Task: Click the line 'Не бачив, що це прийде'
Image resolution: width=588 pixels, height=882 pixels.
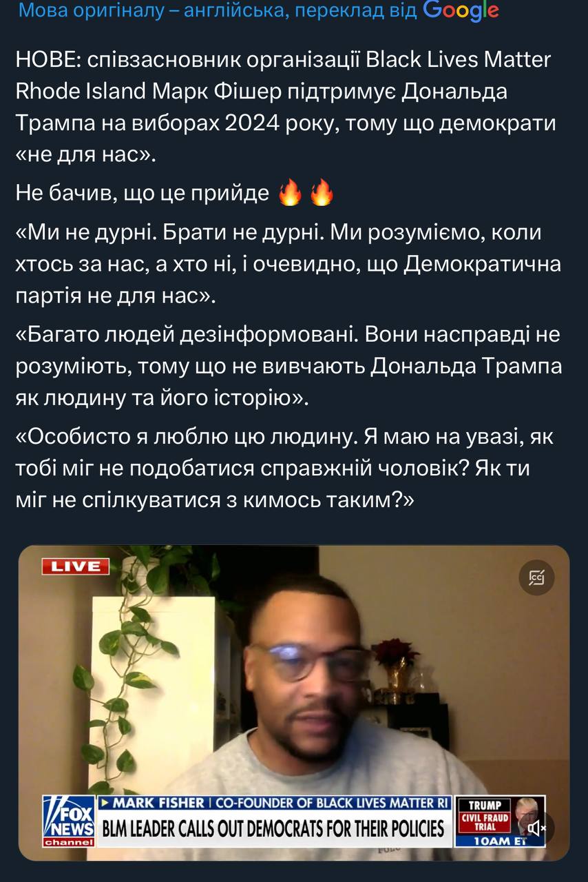Action: (x=143, y=194)
